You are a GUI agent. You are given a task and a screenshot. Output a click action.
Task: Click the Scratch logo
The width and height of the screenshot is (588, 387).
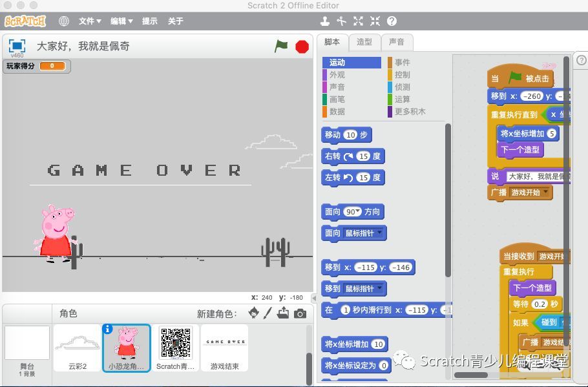tap(25, 21)
